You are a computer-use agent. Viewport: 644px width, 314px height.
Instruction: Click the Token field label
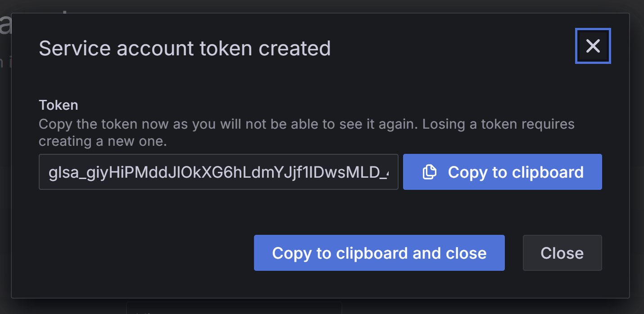(x=59, y=105)
